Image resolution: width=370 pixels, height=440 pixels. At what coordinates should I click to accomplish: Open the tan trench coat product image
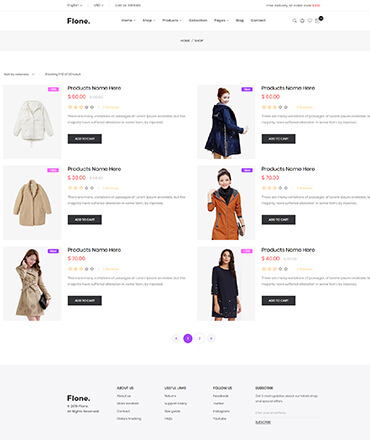coord(32,284)
